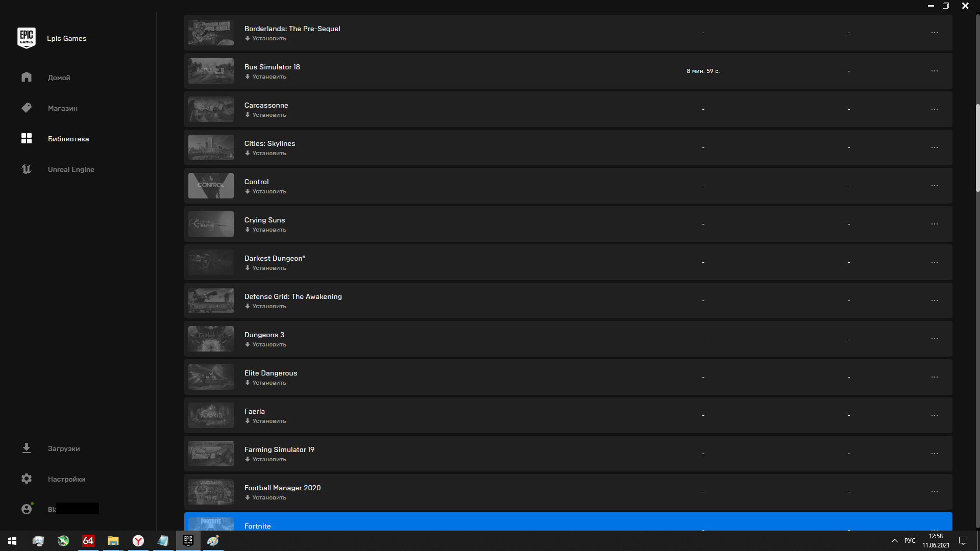
Task: Go to Unreal Engine menu item
Action: [x=71, y=169]
